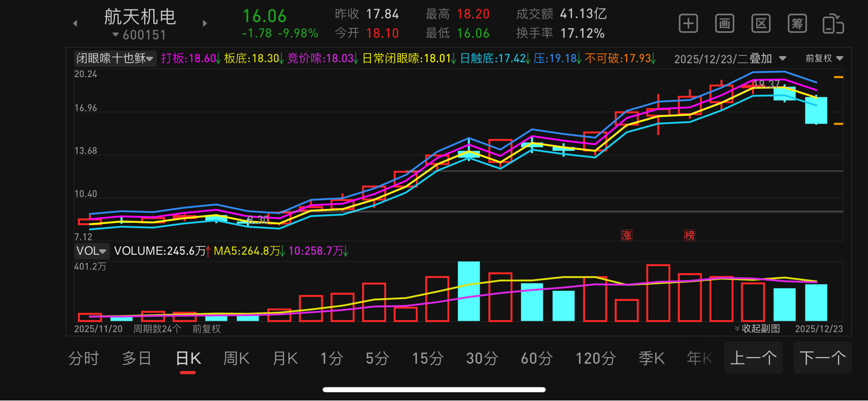The height and width of the screenshot is (401, 868).
Task: Switch to 分时 intraday tab
Action: click(83, 358)
